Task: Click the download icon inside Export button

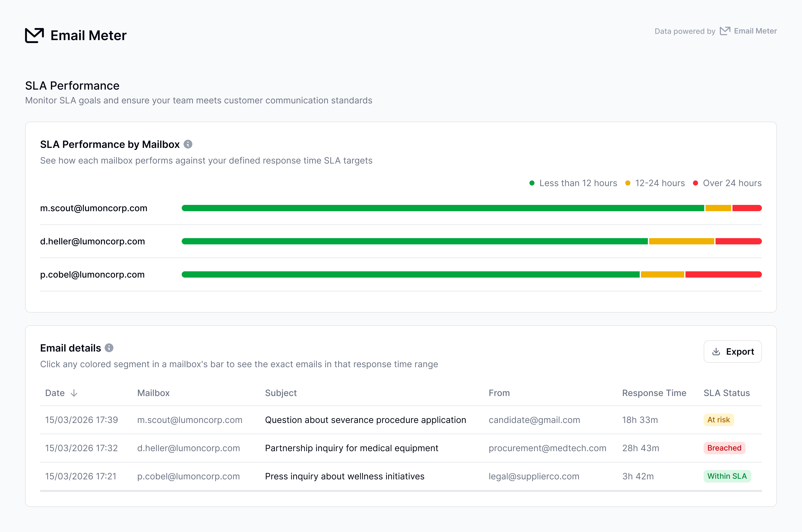Action: (x=716, y=352)
